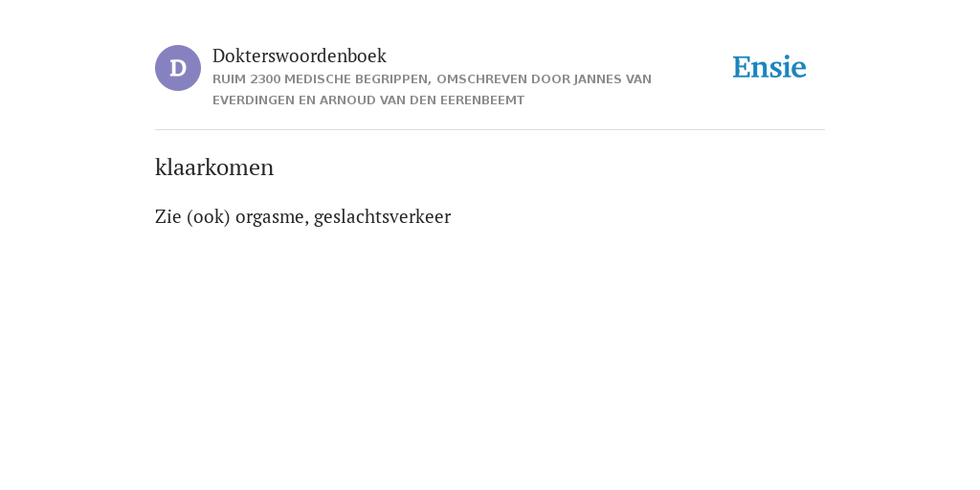Click the surname EVERDINGEN
The image size is (980, 490).
[x=254, y=100]
